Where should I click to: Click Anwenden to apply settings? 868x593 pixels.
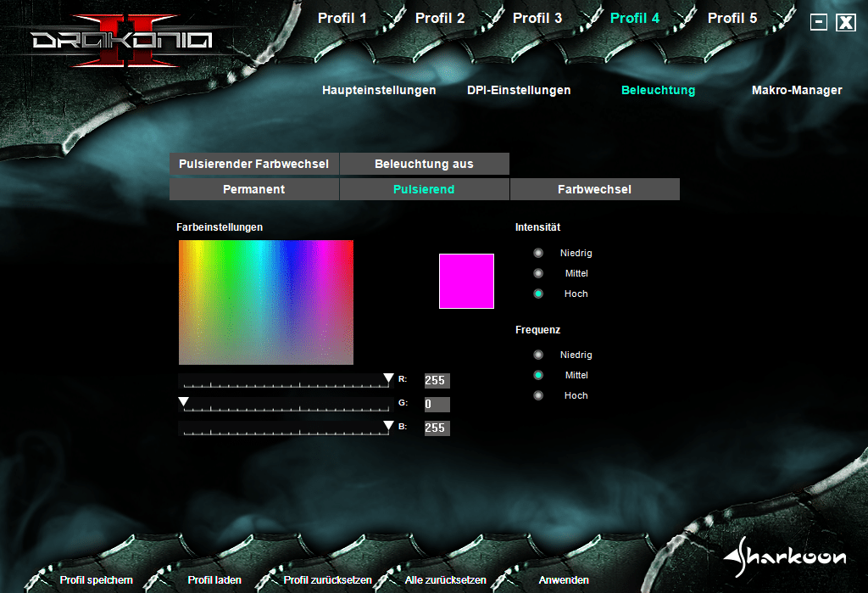(x=564, y=580)
